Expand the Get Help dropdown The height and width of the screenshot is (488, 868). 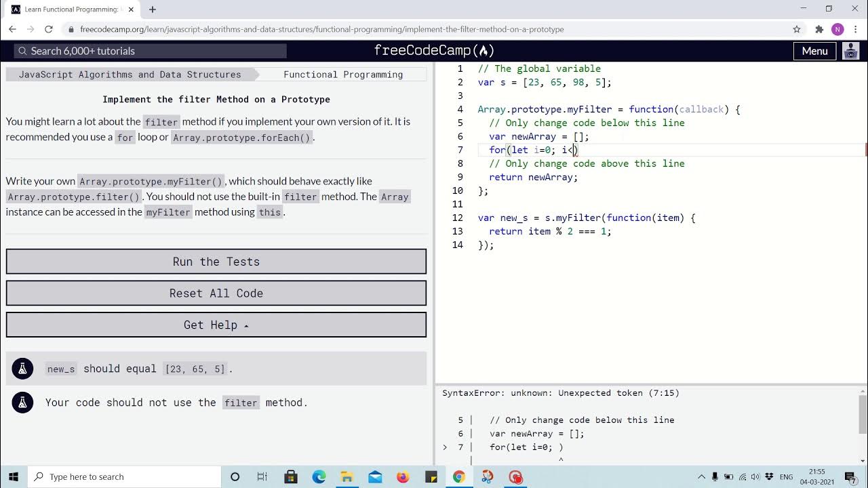(x=216, y=325)
